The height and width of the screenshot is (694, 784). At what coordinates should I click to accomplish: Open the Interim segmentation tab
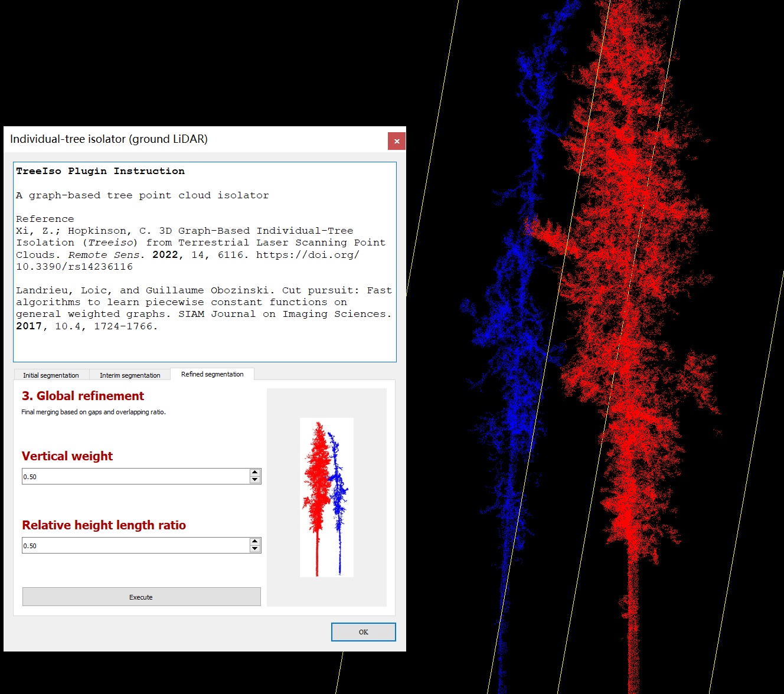coord(130,375)
